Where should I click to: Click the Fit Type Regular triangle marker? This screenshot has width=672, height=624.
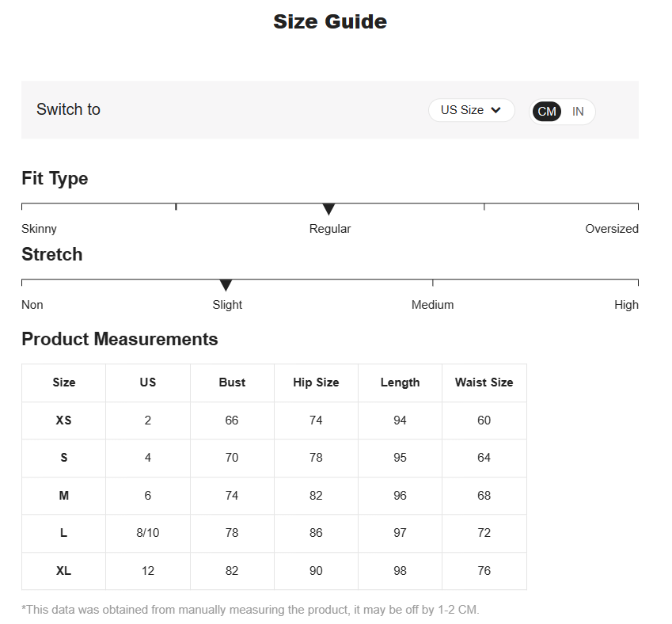(x=329, y=209)
